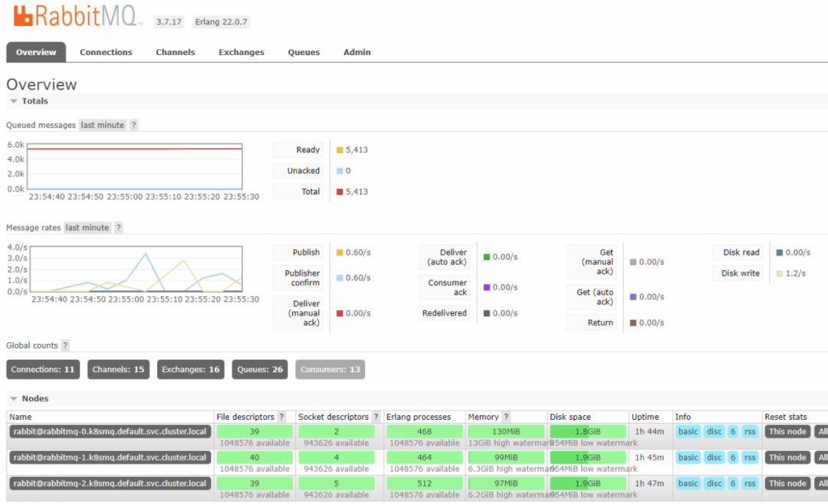Open node rabbit@rabbitmq-1 details
The width and height of the screenshot is (828, 504).
pyautogui.click(x=110, y=457)
